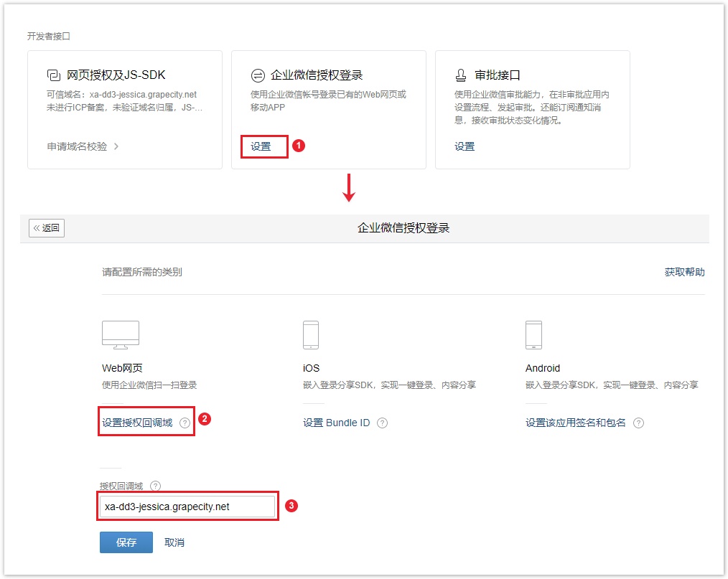Click the 返回 back button
This screenshot has width=728, height=579.
tap(47, 227)
